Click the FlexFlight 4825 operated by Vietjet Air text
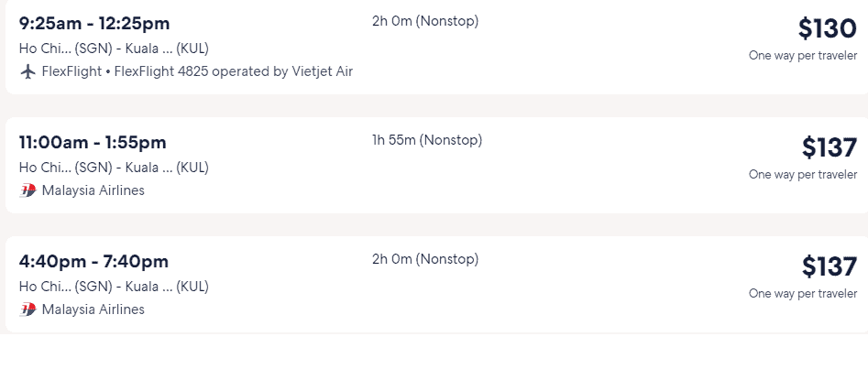This screenshot has width=868, height=369. click(x=234, y=72)
